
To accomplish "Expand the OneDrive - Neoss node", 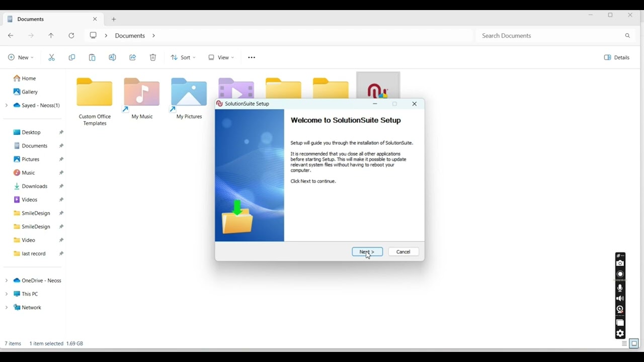I will 7,281.
